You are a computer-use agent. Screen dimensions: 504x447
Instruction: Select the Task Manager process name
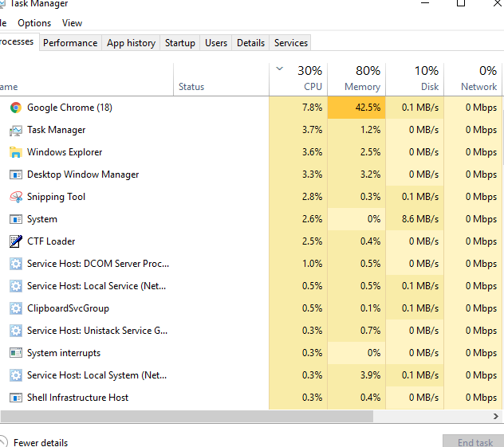[x=57, y=130]
